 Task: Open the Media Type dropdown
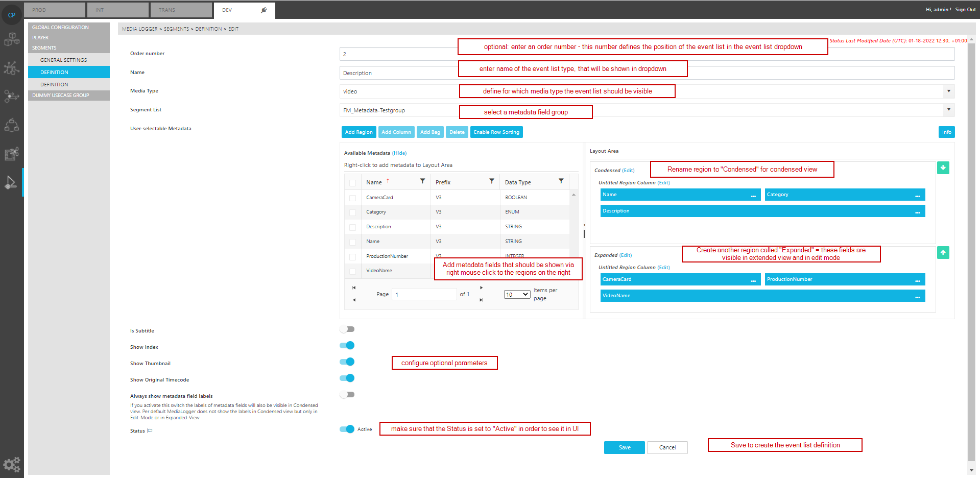pos(948,91)
